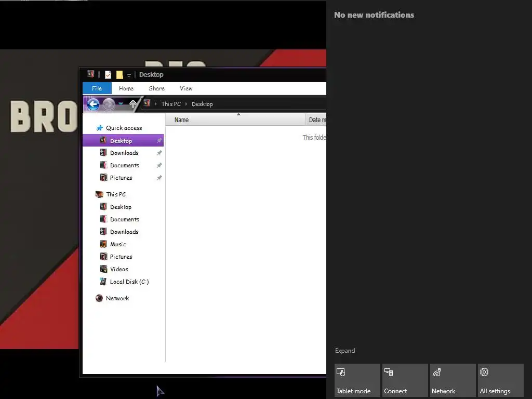
Task: Open Desktop under This PC
Action: tap(121, 207)
